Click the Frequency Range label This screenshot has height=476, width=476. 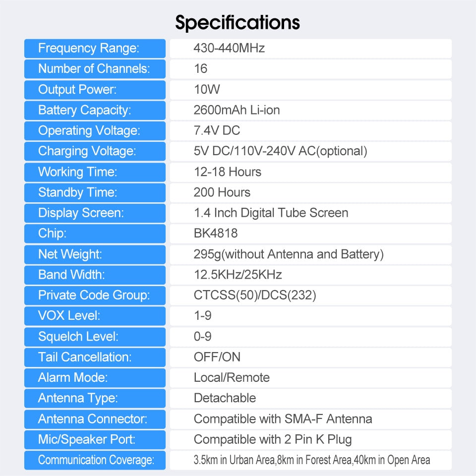[x=89, y=48]
